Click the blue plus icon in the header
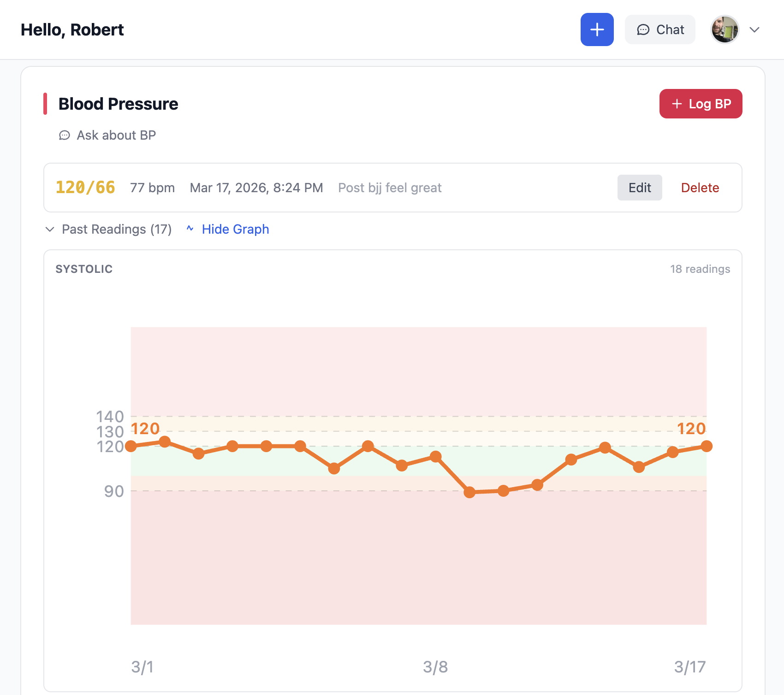Image resolution: width=784 pixels, height=695 pixels. pos(597,29)
